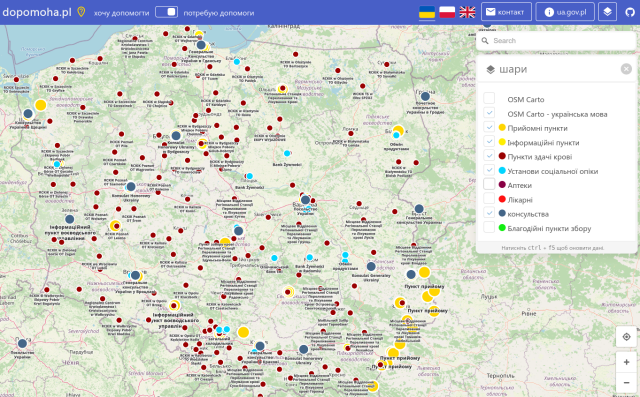The image size is (640, 397).
Task: Click the yellow Прийомні пункти color dot
Action: pyautogui.click(x=502, y=127)
